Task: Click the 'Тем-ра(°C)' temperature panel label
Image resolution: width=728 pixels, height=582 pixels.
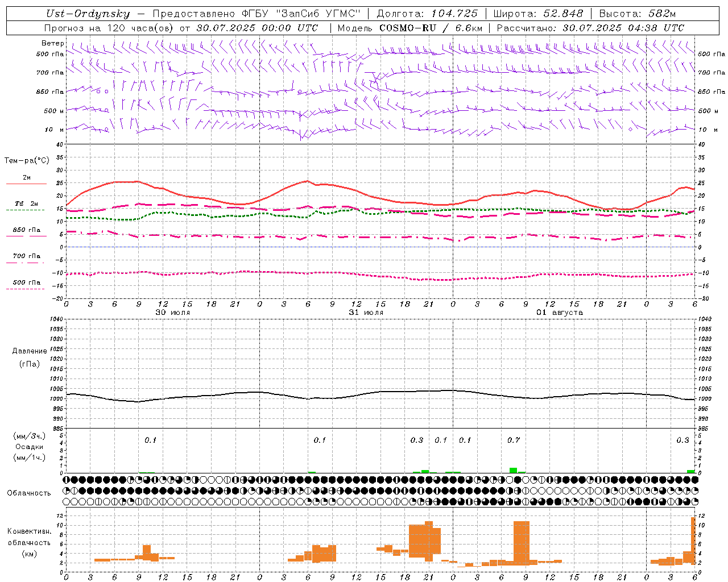Action: tap(27, 161)
